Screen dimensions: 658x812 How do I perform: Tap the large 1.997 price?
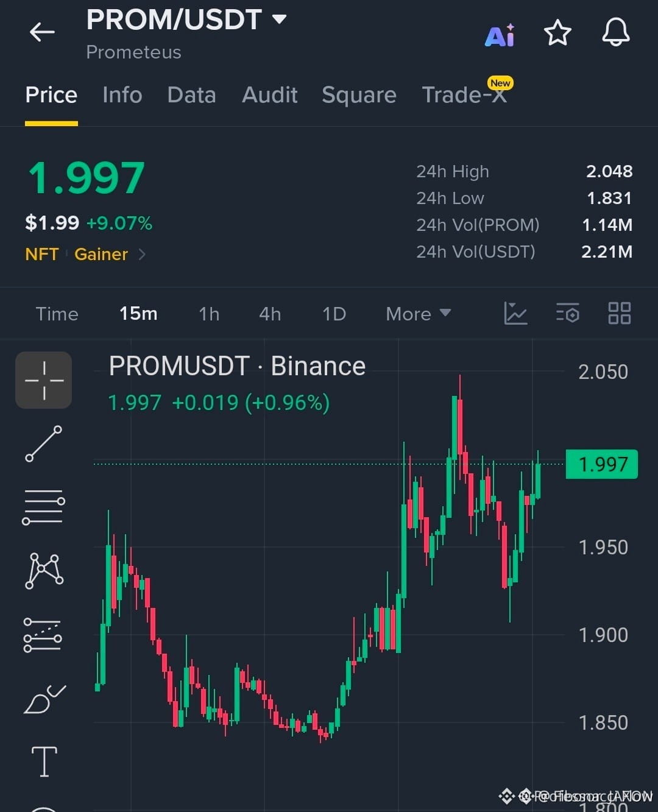click(87, 178)
